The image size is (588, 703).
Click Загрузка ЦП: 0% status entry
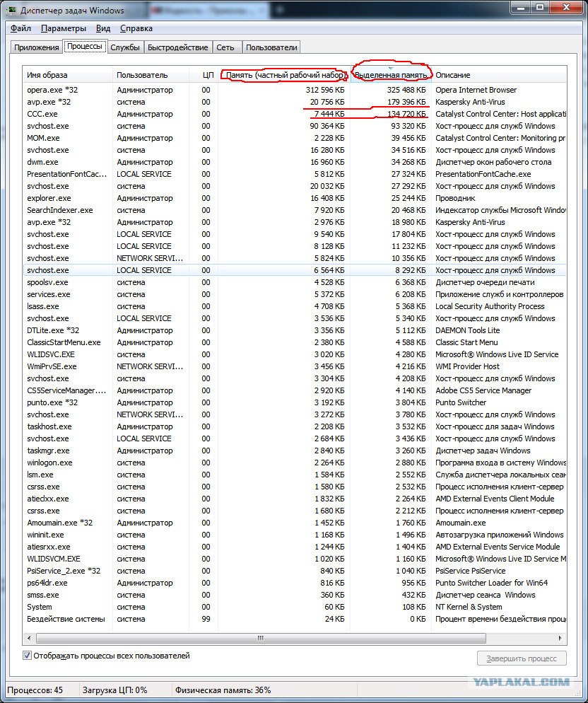pyautogui.click(x=114, y=690)
